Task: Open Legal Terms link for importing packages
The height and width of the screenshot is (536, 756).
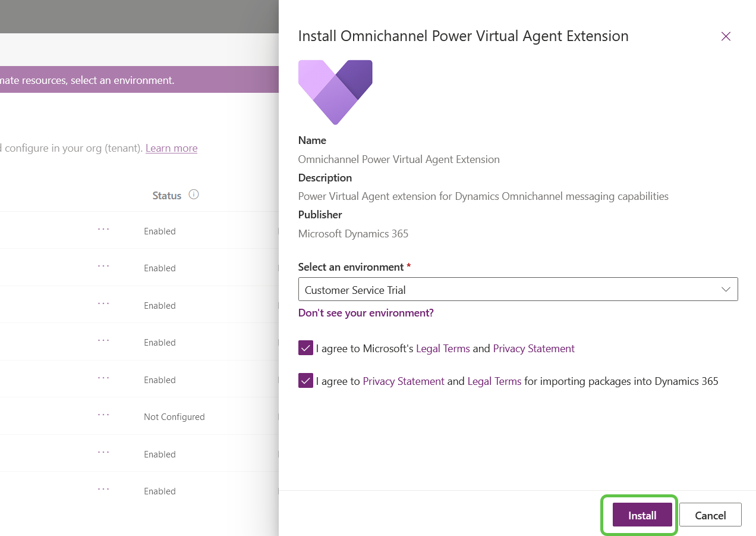Action: (494, 381)
